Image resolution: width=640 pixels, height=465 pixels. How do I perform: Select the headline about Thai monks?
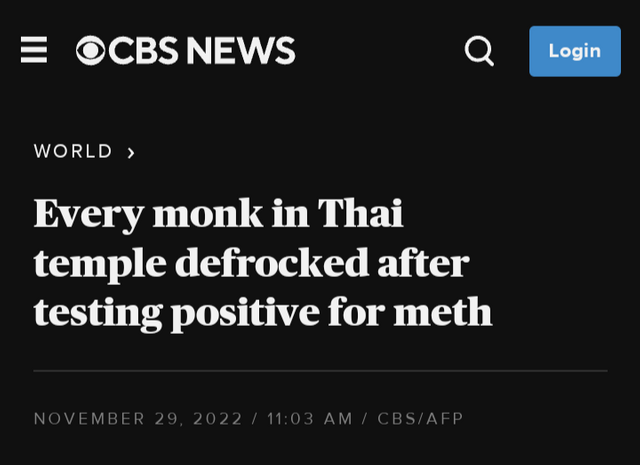pyautogui.click(x=263, y=263)
